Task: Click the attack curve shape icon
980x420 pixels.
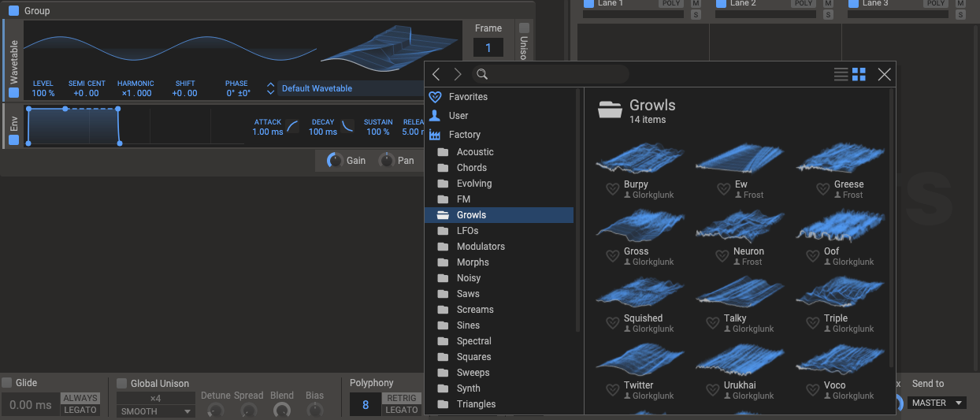Action: [292, 126]
